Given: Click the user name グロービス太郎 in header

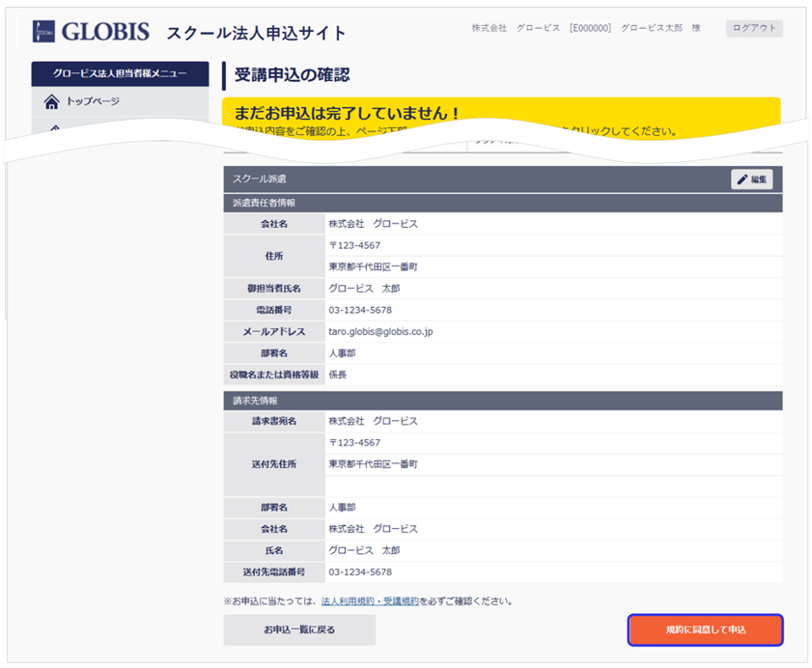Looking at the screenshot, I should tap(652, 28).
